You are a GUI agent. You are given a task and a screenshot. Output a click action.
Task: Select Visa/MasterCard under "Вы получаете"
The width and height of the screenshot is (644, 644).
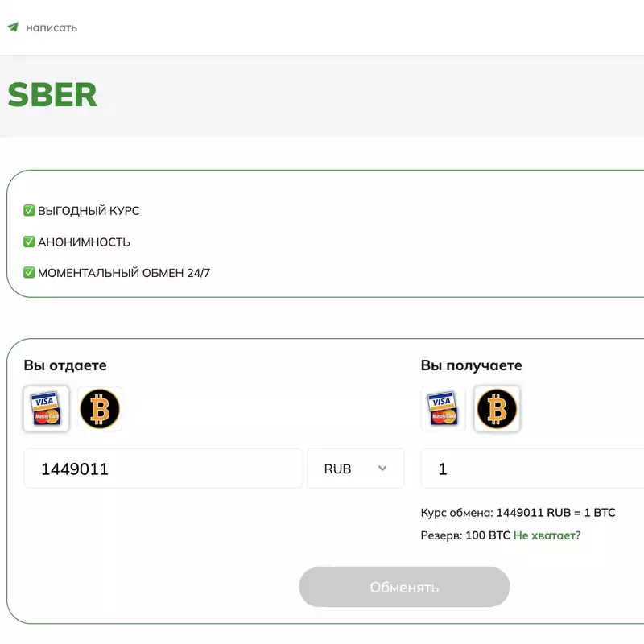(443, 409)
